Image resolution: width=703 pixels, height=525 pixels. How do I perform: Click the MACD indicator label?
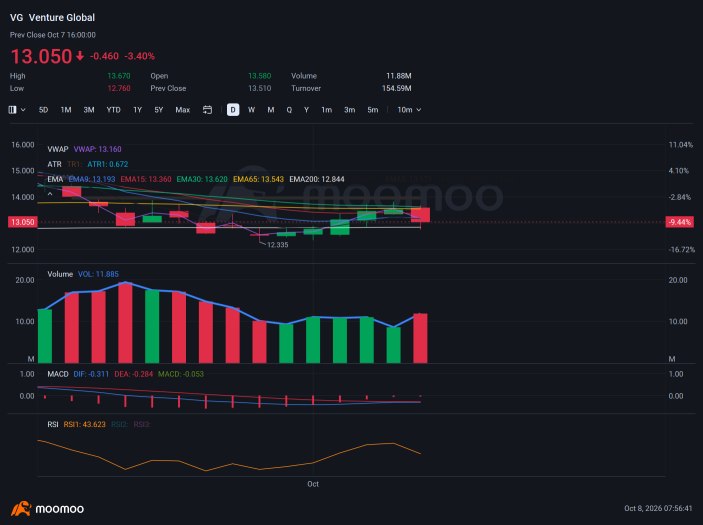[58, 374]
